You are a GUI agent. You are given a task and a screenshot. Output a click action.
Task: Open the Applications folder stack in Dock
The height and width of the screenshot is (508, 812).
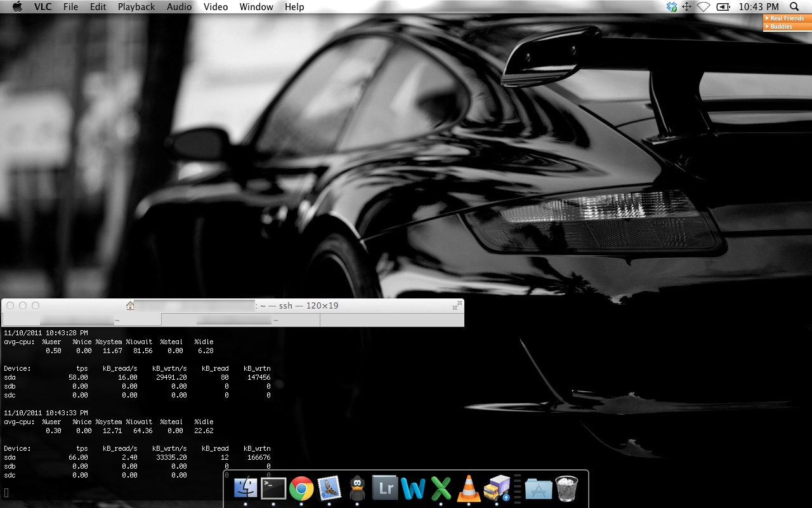coord(539,488)
